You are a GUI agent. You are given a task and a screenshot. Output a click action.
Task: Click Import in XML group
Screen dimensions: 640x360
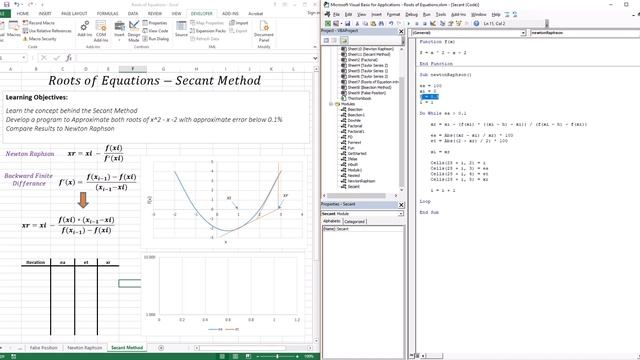coord(239,23)
